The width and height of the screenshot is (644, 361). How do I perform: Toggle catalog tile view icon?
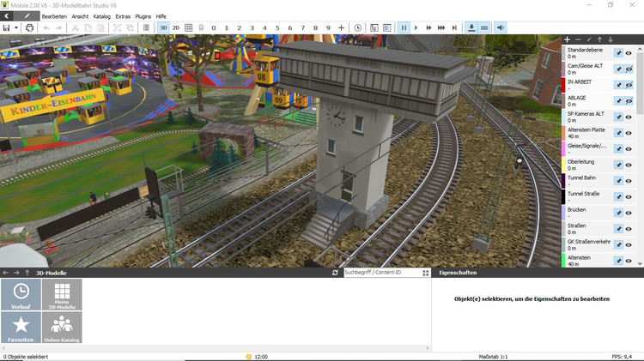coord(426,273)
